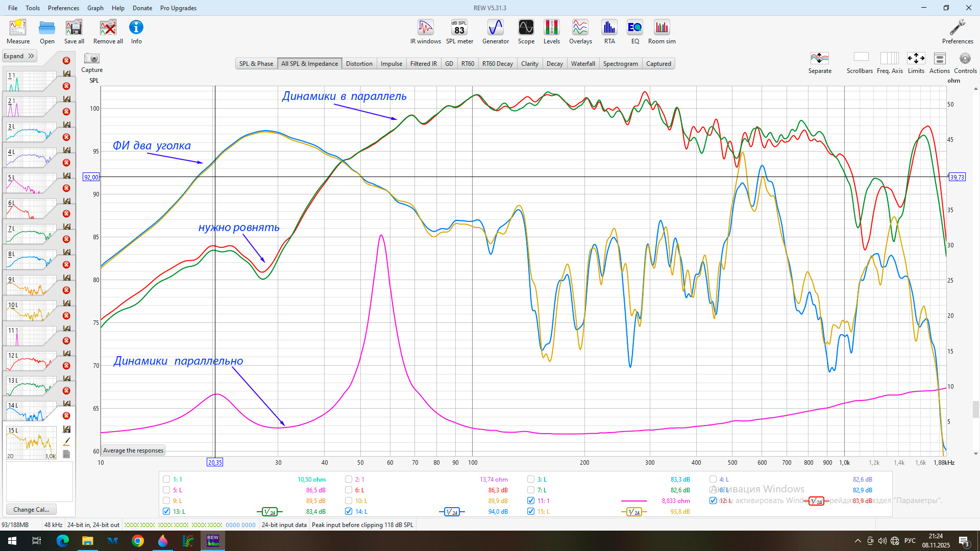Toggle the 14: L trace checkbox
This screenshot has width=980, height=551.
pyautogui.click(x=349, y=511)
